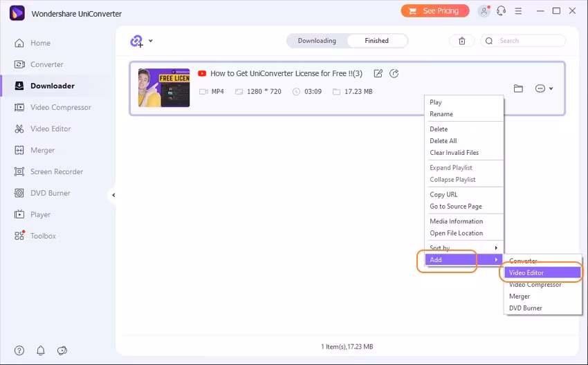
Task: Open the Player in sidebar
Action: (x=32, y=214)
